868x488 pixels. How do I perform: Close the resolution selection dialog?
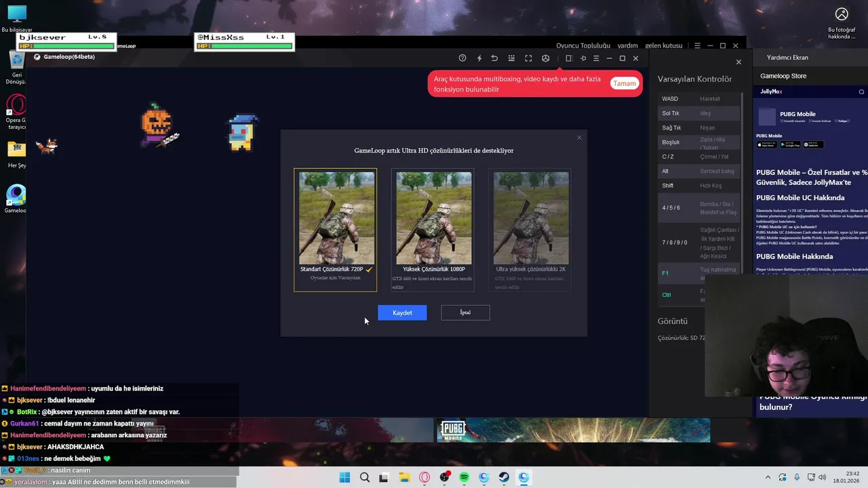(579, 138)
